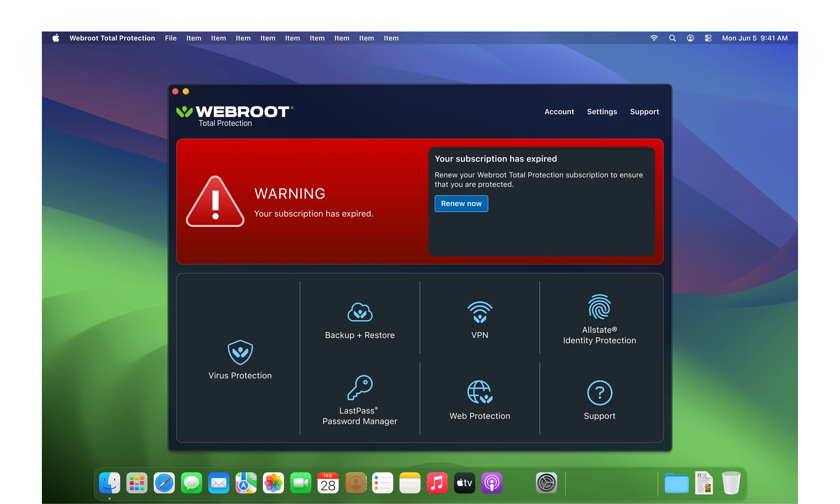The image size is (840, 504).
Task: Open Trash from the Dock
Action: (x=731, y=483)
